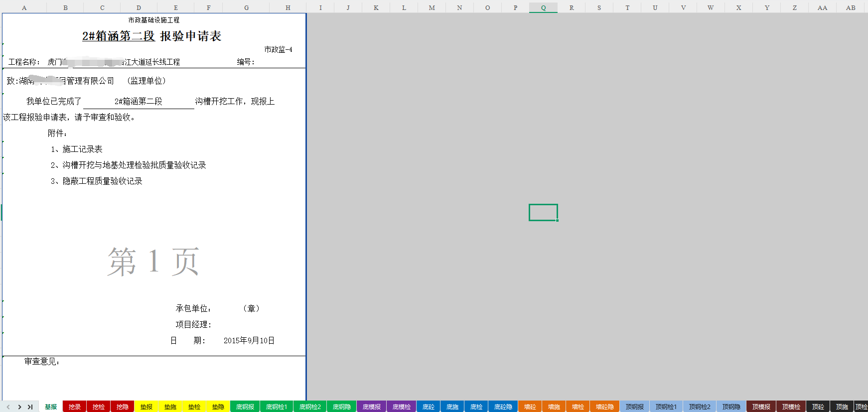Viewport: 868px width, 412px height.
Task: Select column A header
Action: [x=24, y=7]
